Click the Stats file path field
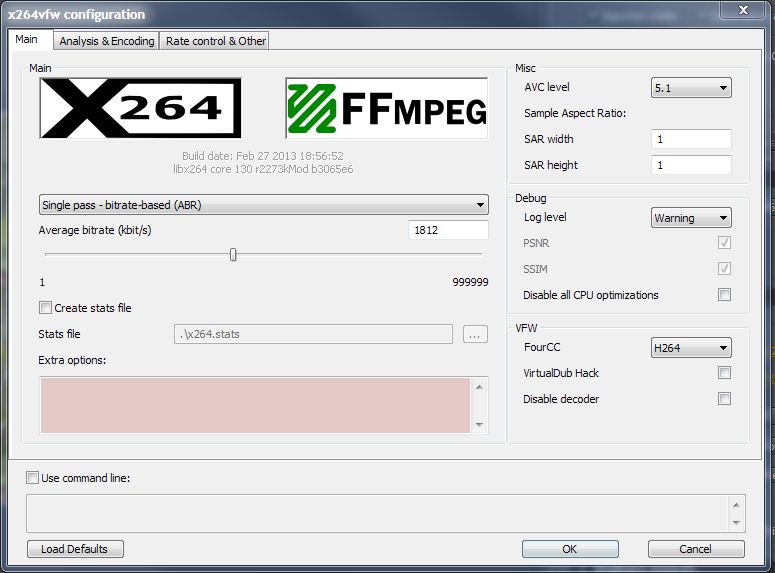The height and width of the screenshot is (573, 775). click(x=313, y=334)
